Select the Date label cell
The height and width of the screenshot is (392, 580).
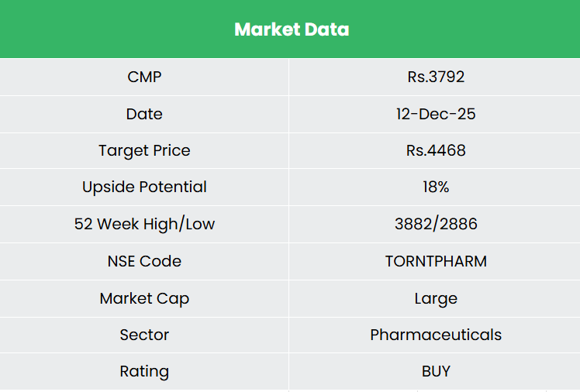click(144, 114)
